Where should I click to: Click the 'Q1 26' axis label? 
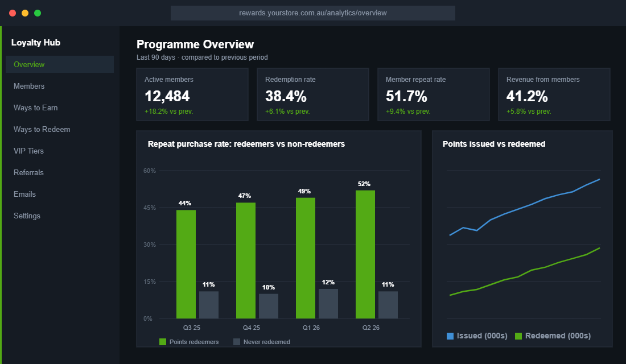pos(311,328)
